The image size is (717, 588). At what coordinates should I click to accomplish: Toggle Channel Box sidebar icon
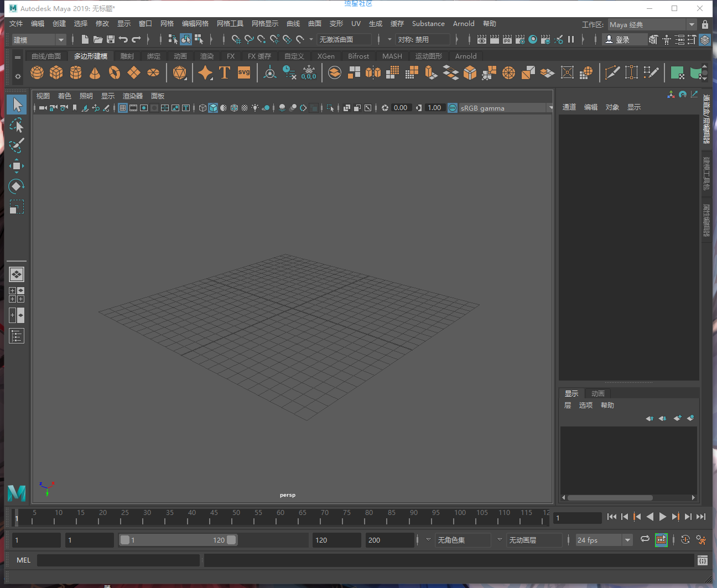705,39
